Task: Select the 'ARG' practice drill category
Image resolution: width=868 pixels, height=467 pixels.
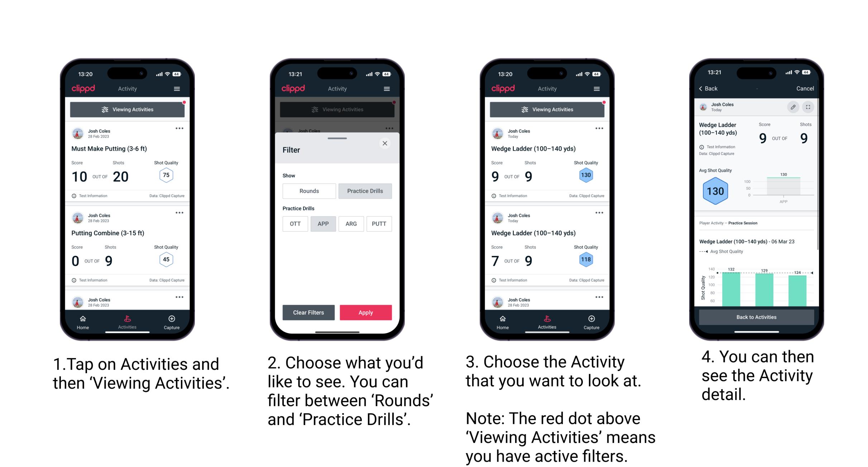Action: pyautogui.click(x=351, y=224)
